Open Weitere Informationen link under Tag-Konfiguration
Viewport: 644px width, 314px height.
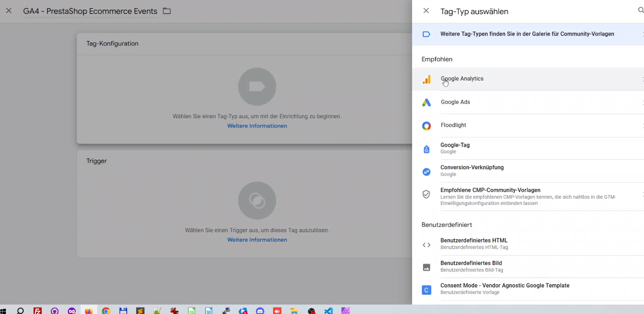(257, 126)
